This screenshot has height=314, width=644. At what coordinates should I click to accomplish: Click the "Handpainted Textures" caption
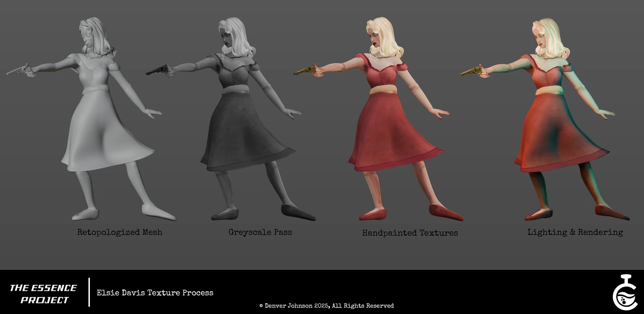pos(410,233)
